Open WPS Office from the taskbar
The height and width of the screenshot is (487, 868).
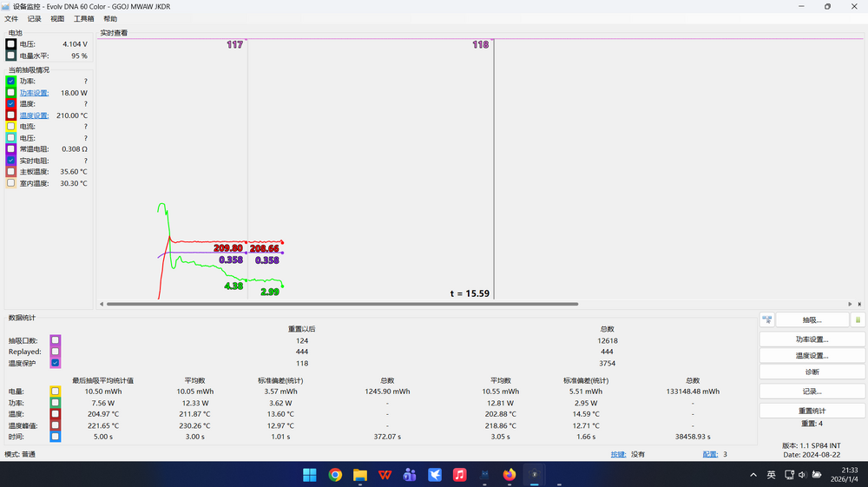click(x=385, y=475)
